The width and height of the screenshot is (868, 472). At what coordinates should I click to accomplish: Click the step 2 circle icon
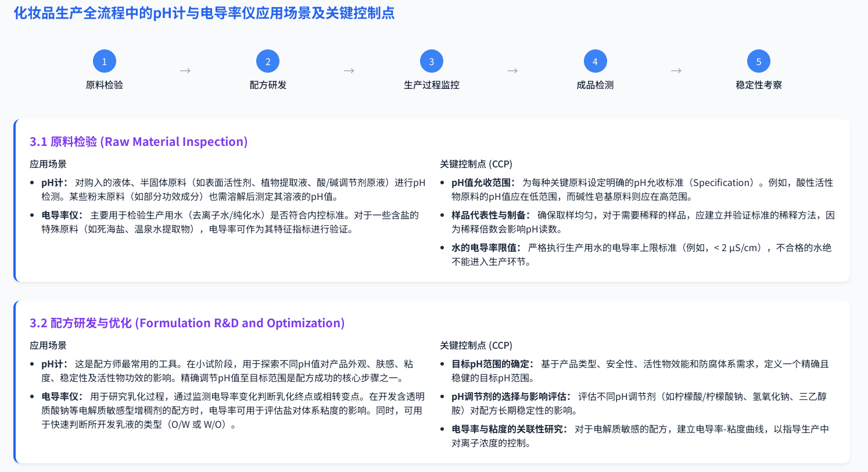tap(268, 62)
